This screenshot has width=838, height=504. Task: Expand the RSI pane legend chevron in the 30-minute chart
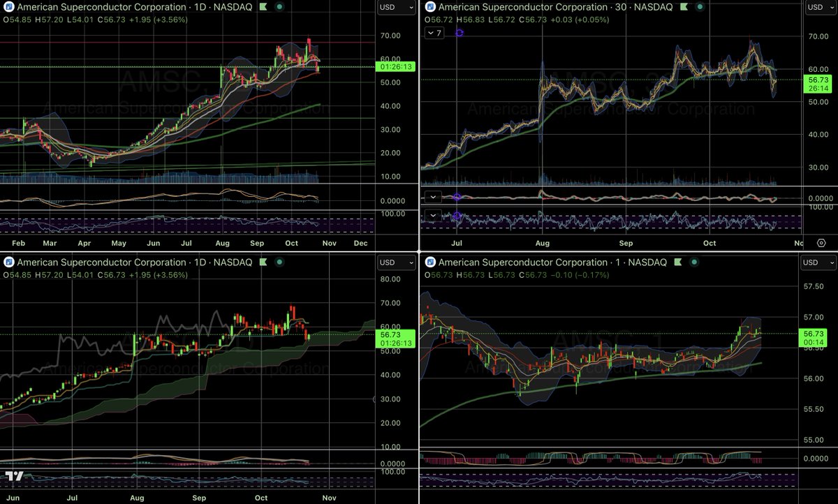[x=433, y=215]
